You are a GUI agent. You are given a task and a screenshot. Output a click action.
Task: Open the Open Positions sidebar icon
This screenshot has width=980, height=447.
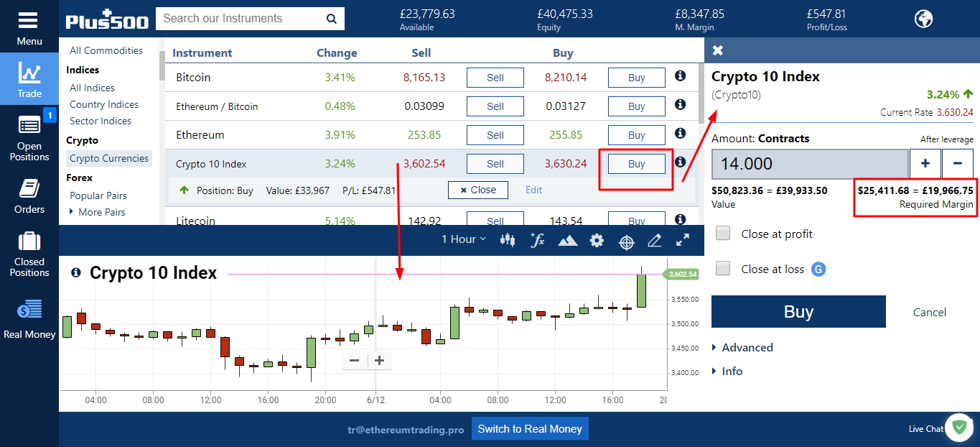tap(29, 125)
